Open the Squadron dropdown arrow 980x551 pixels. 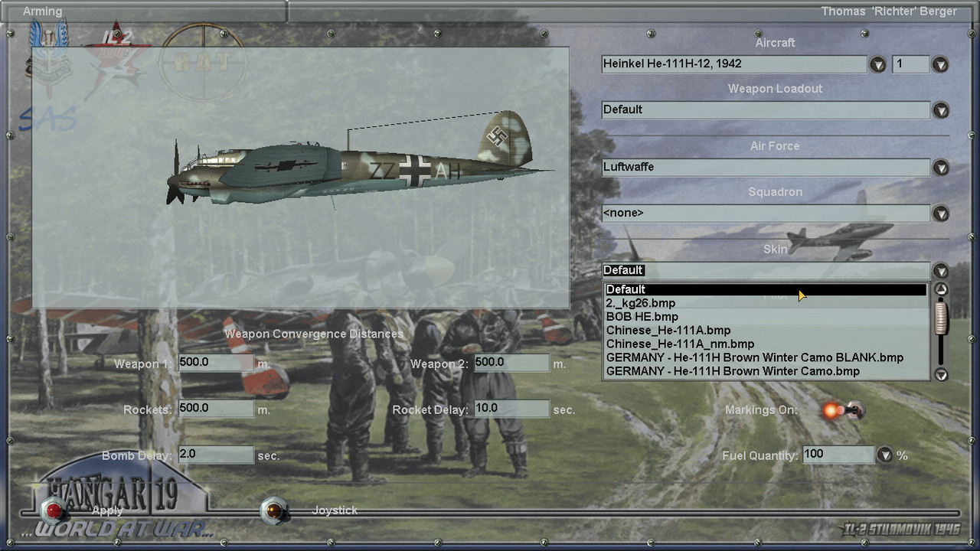coord(940,214)
